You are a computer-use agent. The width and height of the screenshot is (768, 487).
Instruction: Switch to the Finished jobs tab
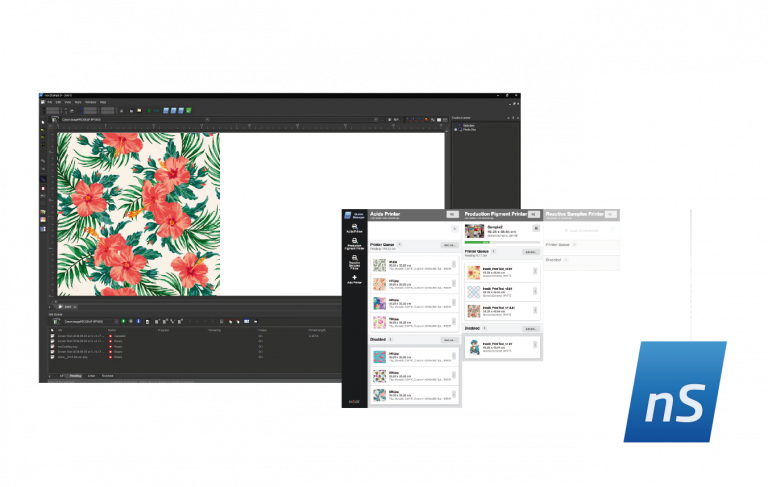(x=107, y=376)
